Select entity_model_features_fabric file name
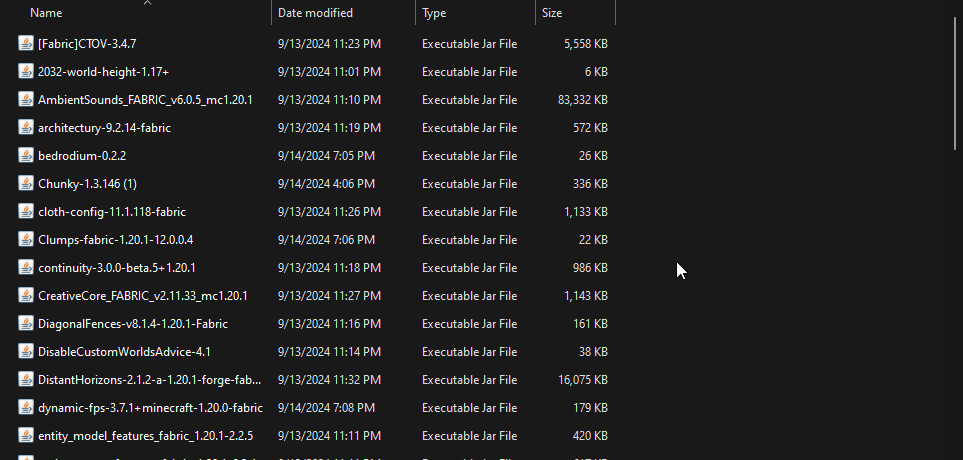 (x=145, y=436)
